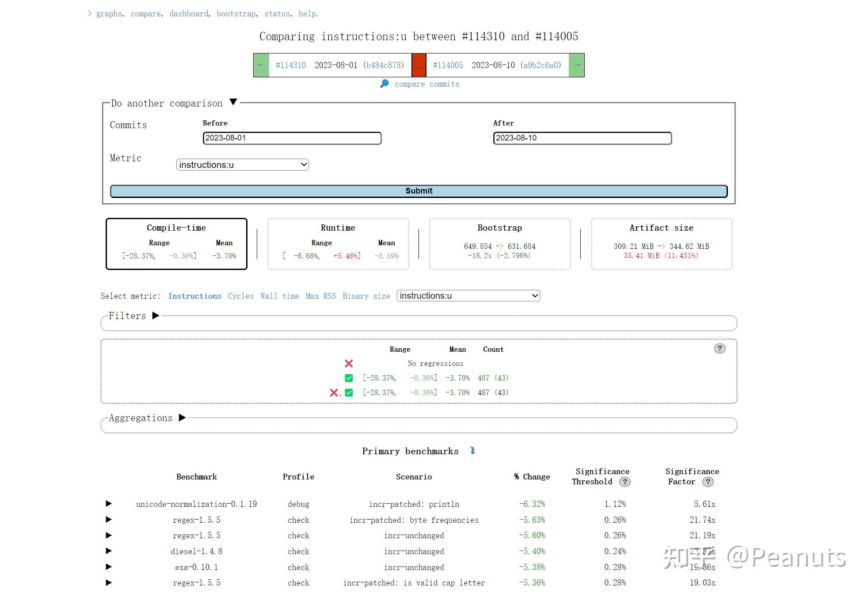
Task: Expand the Filters section
Action: 155,316
